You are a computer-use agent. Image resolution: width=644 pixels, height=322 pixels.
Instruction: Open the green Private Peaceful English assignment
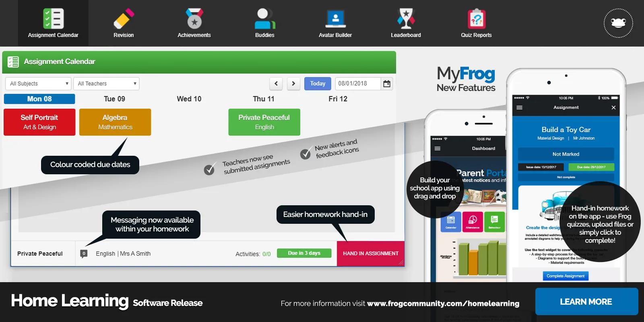(264, 122)
